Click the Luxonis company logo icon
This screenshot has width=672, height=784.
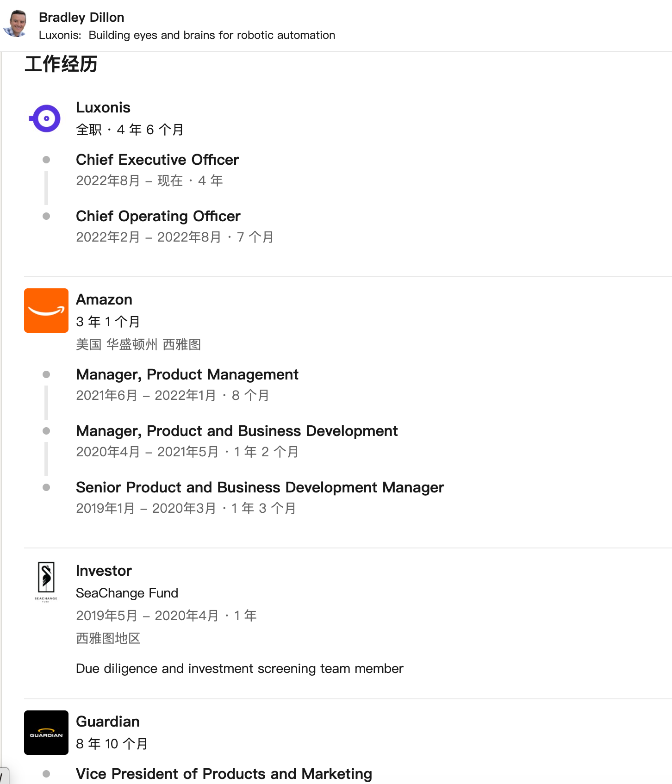[45, 118]
